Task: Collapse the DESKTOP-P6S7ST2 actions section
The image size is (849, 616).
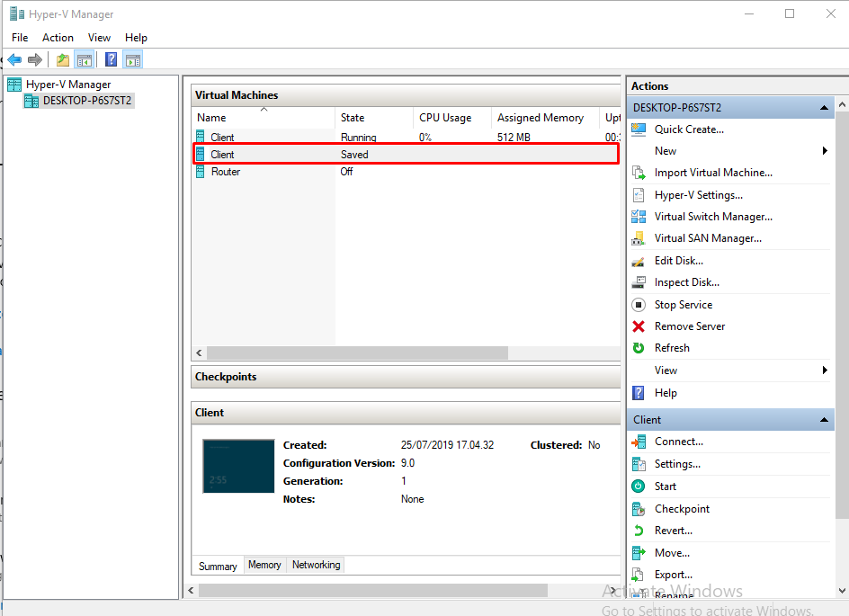Action: click(x=824, y=108)
